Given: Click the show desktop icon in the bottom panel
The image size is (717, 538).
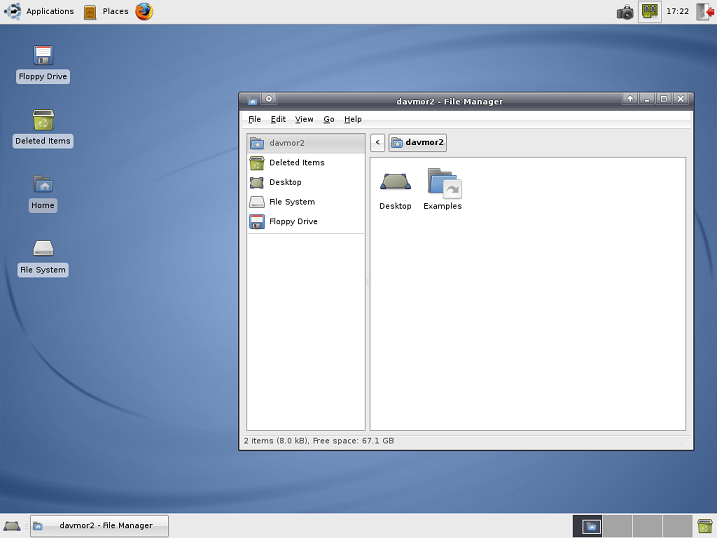Looking at the screenshot, I should (12, 526).
